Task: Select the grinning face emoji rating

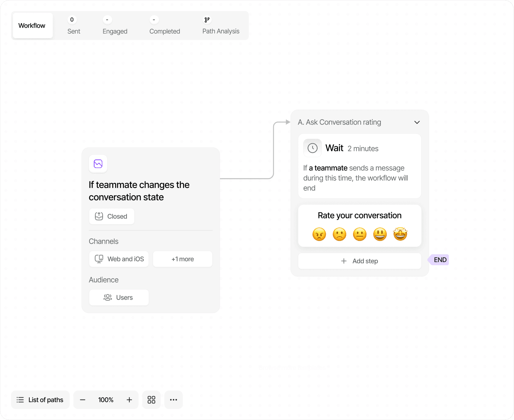Action: tap(380, 234)
